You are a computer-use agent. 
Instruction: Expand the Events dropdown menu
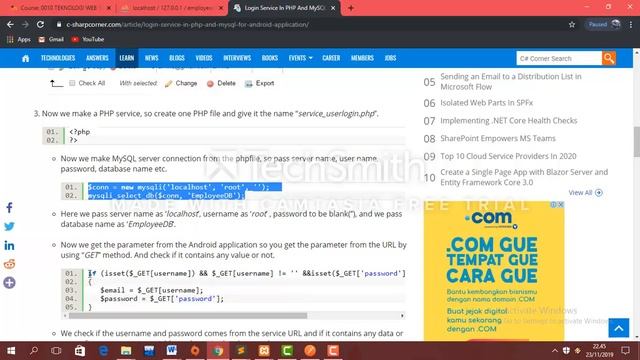point(300,58)
